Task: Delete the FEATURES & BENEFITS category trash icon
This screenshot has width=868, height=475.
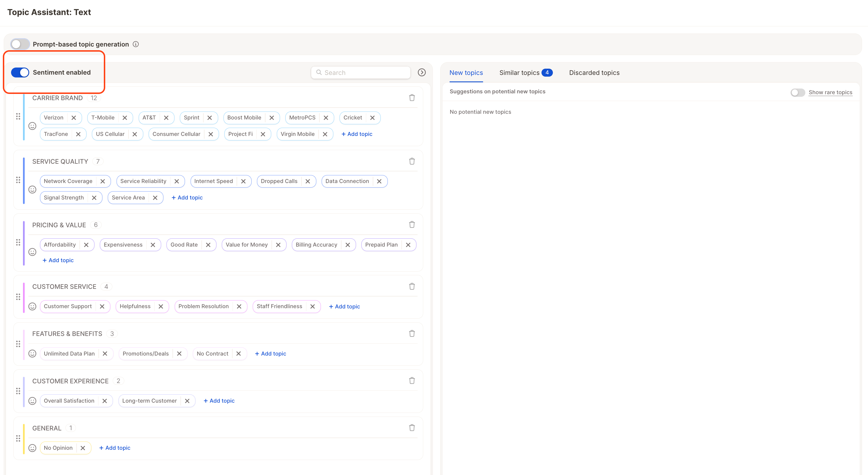Action: (x=412, y=333)
